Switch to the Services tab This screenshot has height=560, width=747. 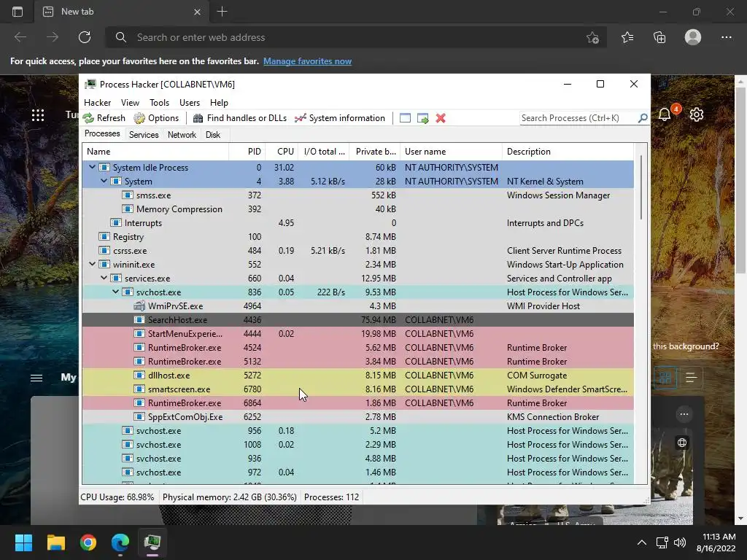pyautogui.click(x=144, y=135)
